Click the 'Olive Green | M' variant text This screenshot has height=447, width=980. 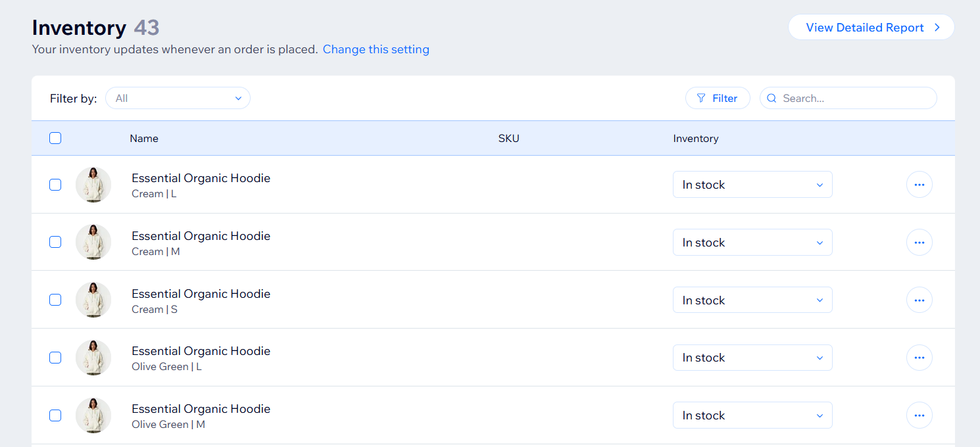coord(168,425)
